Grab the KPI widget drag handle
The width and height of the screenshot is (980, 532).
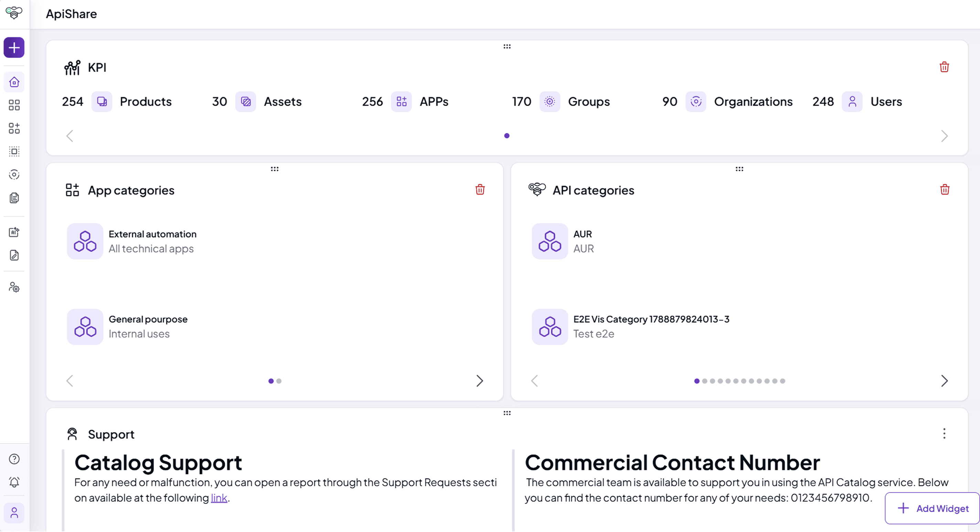507,46
